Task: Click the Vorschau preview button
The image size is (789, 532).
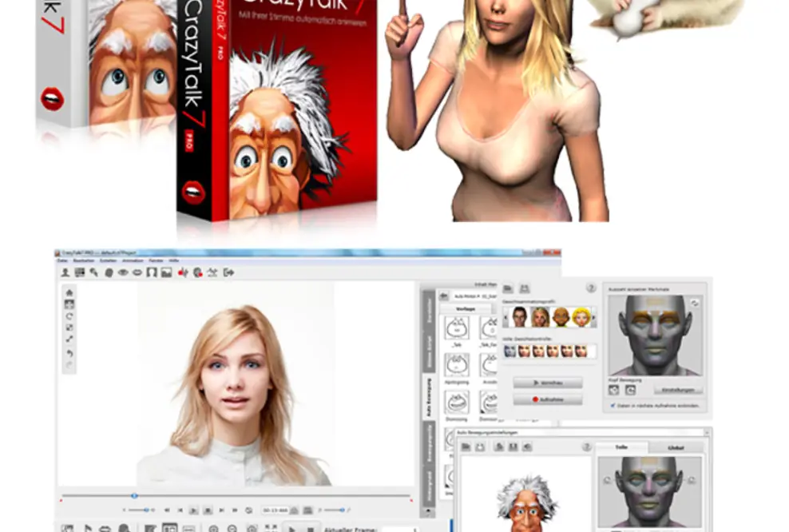Action: (x=548, y=383)
